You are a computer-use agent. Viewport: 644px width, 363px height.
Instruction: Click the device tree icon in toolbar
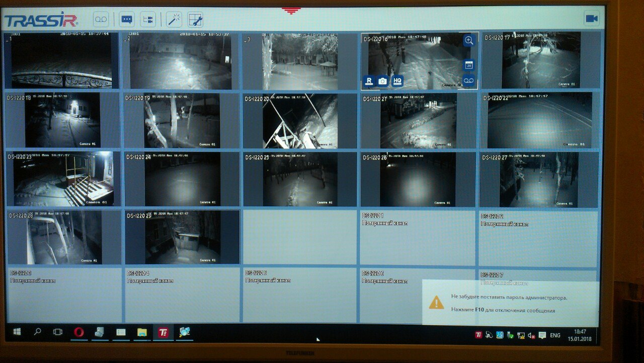pos(148,20)
